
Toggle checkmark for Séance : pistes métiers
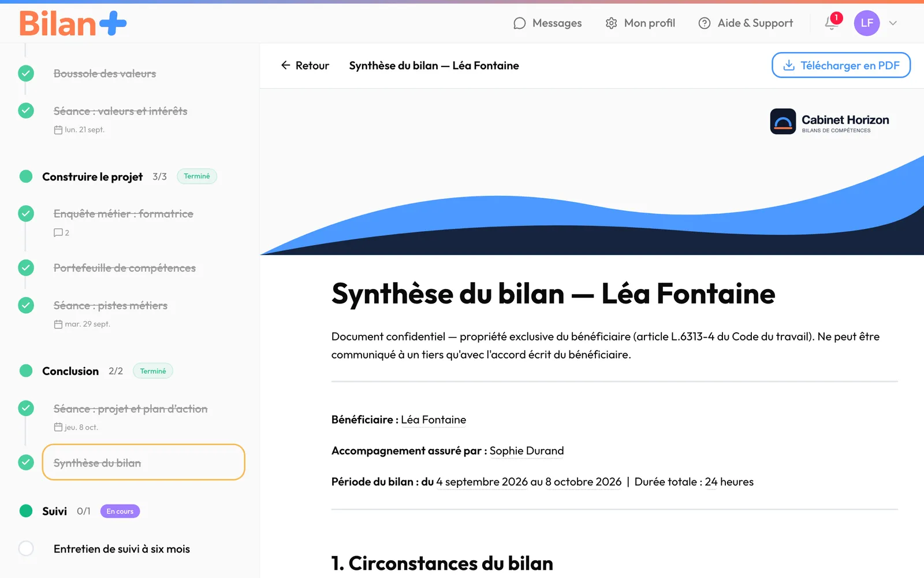click(26, 305)
